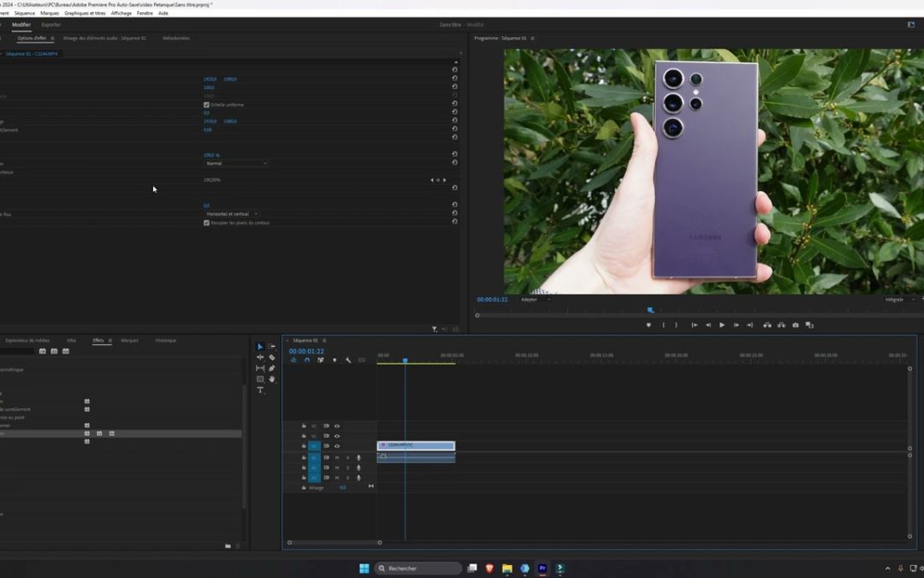Toggle lock on the top video track
Image resolution: width=924 pixels, height=578 pixels.
pyautogui.click(x=304, y=426)
